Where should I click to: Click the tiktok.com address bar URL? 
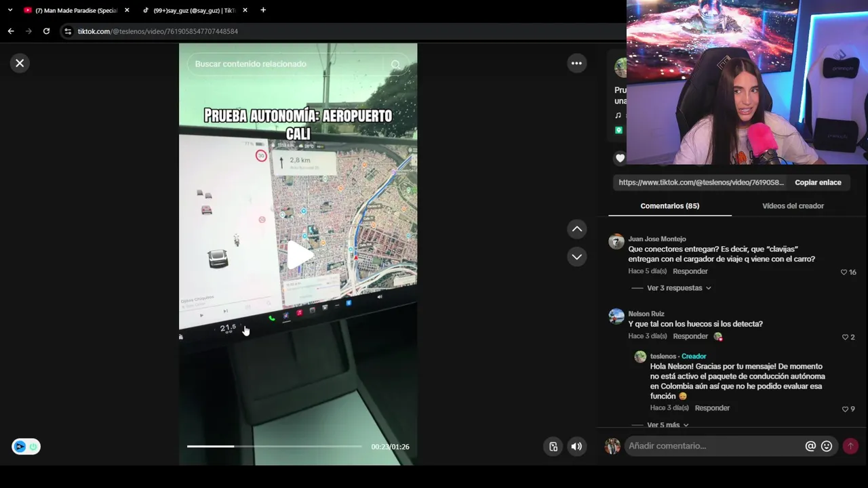point(158,31)
